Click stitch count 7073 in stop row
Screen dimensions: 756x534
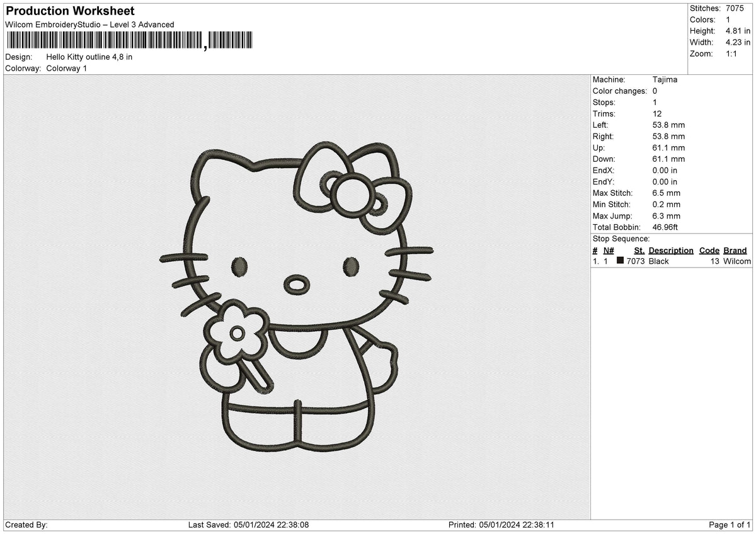click(x=636, y=261)
